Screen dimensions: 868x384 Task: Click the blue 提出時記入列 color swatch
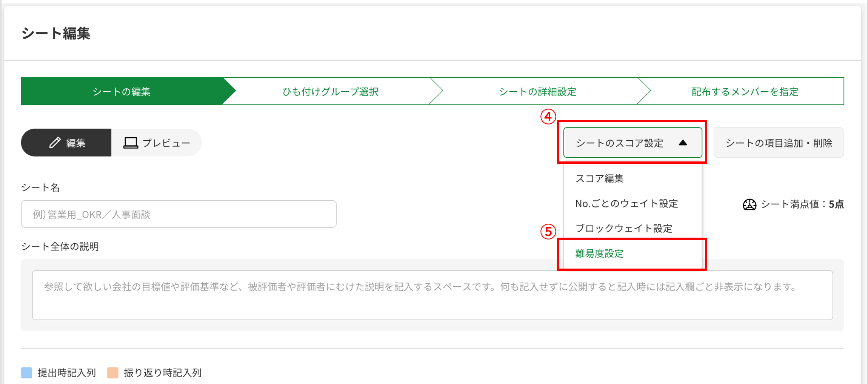point(26,373)
